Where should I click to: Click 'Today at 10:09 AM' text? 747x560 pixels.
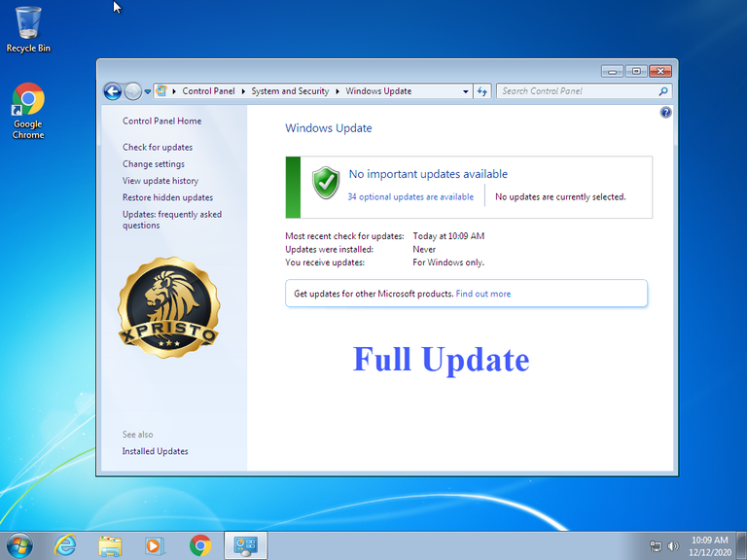point(448,235)
